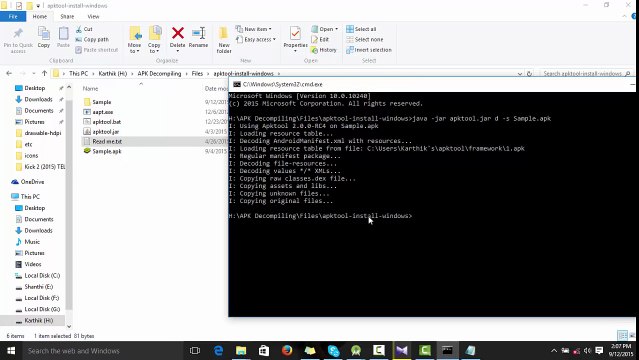This screenshot has width=639, height=360.
Task: Click the Name column header
Action: point(90,88)
